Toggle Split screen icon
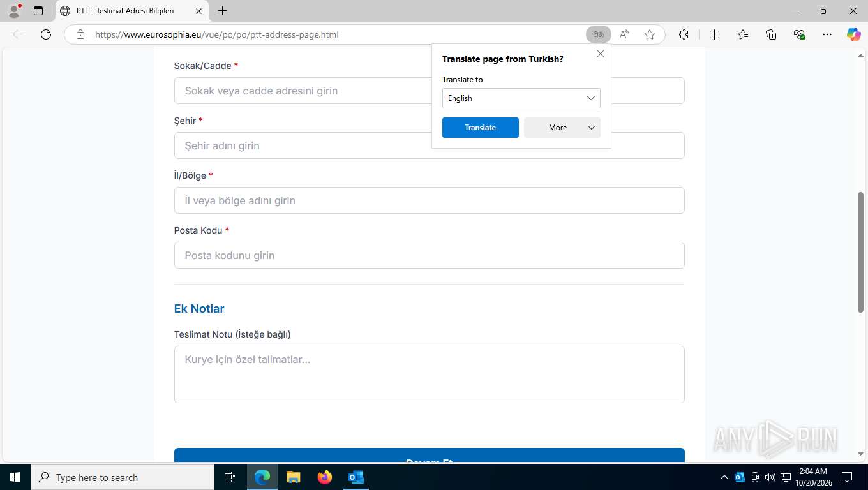This screenshot has width=868, height=490. click(714, 34)
